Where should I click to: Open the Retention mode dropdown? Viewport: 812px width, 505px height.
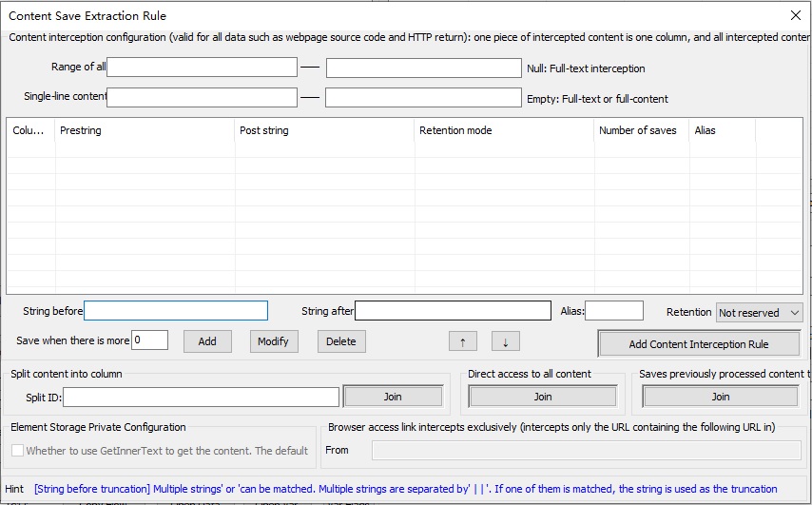(x=759, y=312)
